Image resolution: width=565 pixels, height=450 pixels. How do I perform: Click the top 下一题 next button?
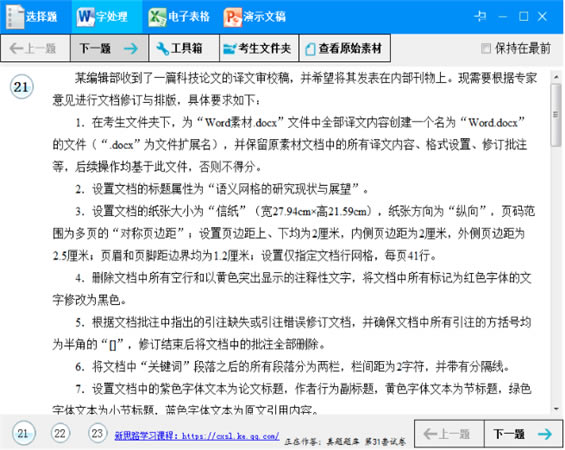[x=109, y=48]
